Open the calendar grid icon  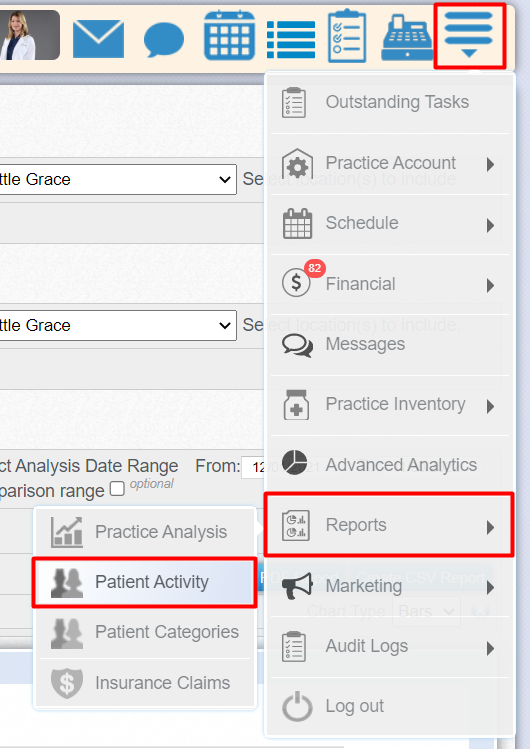point(229,36)
